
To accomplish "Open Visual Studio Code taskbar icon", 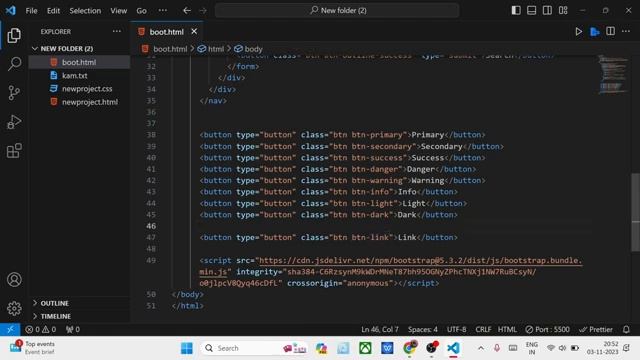I will 453,348.
